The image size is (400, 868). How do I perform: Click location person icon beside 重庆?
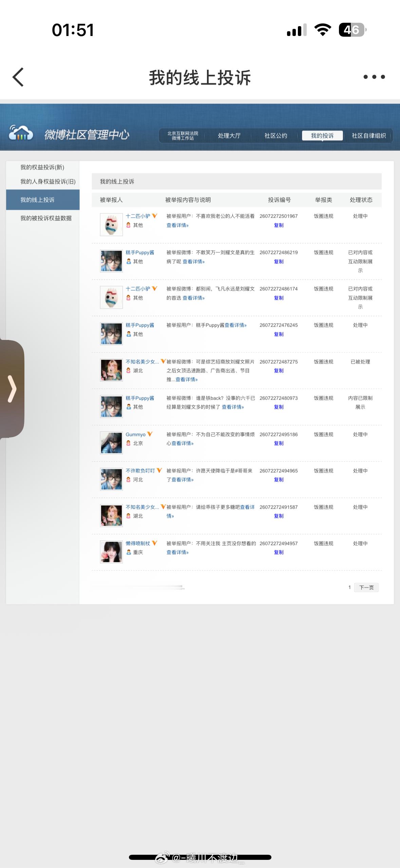click(129, 552)
